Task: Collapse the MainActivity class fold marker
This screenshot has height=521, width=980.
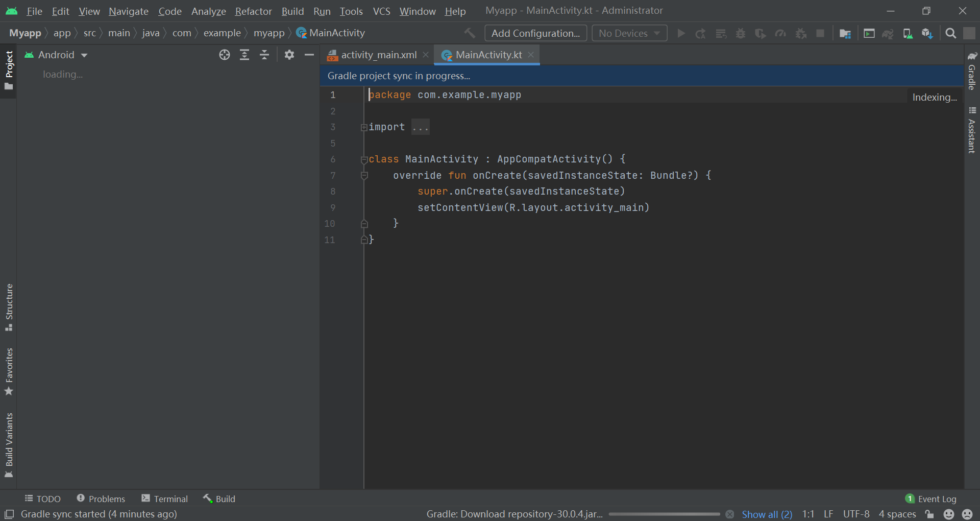Action: point(364,159)
